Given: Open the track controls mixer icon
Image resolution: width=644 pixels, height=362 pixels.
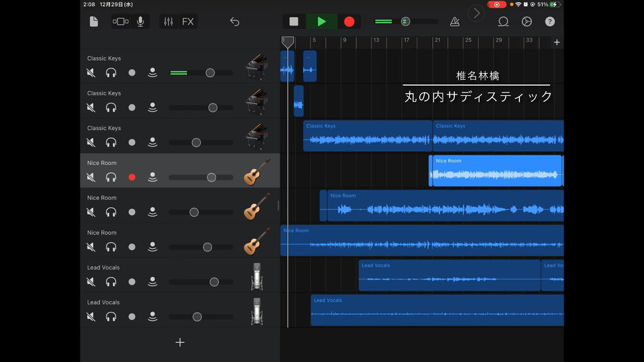Looking at the screenshot, I should click(168, 21).
